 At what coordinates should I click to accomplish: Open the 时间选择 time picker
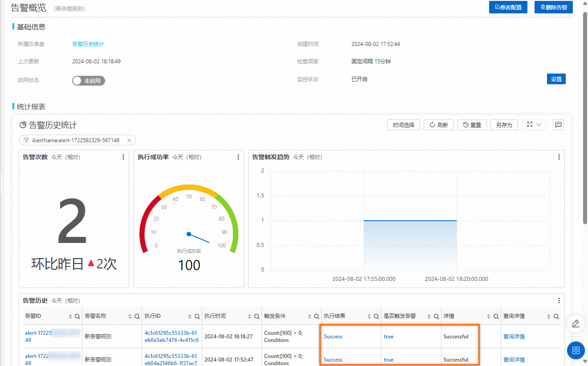(x=404, y=125)
